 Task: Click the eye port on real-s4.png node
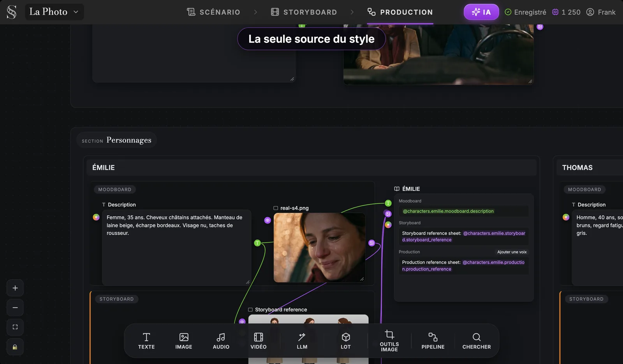coord(268,220)
